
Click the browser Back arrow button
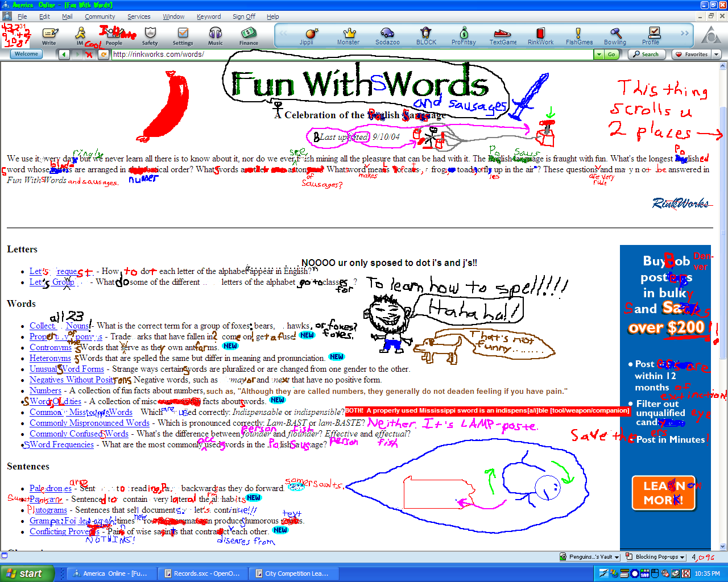coord(64,55)
